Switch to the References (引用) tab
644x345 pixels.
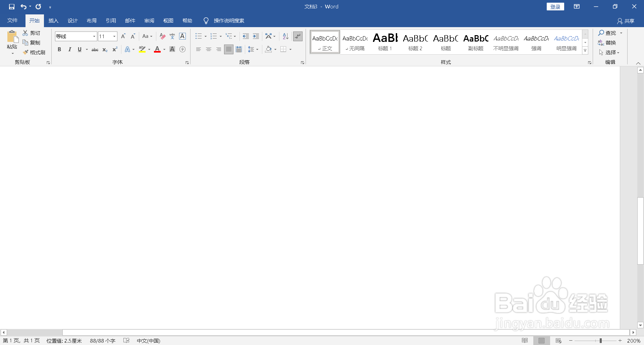(111, 21)
